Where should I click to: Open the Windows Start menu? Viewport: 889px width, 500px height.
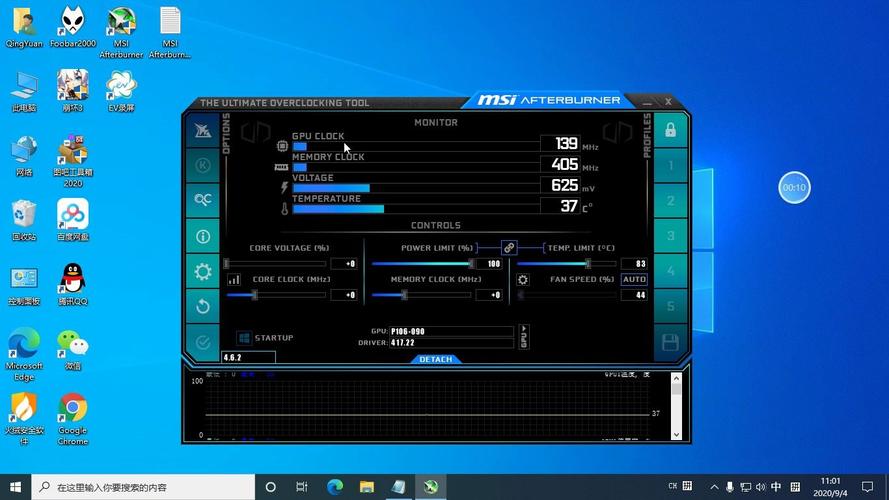pos(15,487)
